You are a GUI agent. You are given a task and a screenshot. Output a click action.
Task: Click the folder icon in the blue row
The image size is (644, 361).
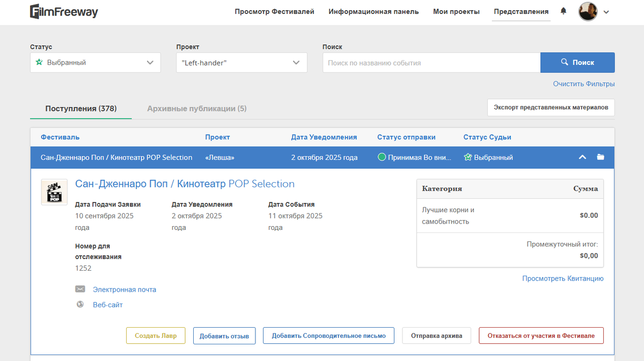(x=601, y=157)
